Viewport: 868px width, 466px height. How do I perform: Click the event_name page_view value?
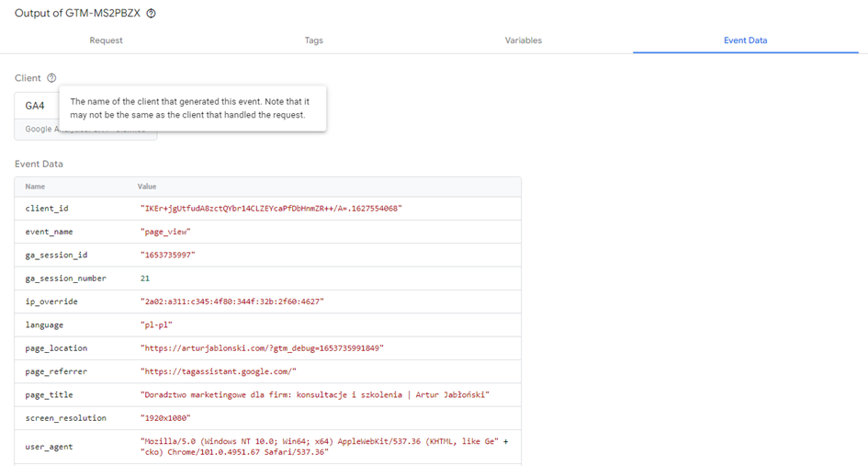(165, 233)
